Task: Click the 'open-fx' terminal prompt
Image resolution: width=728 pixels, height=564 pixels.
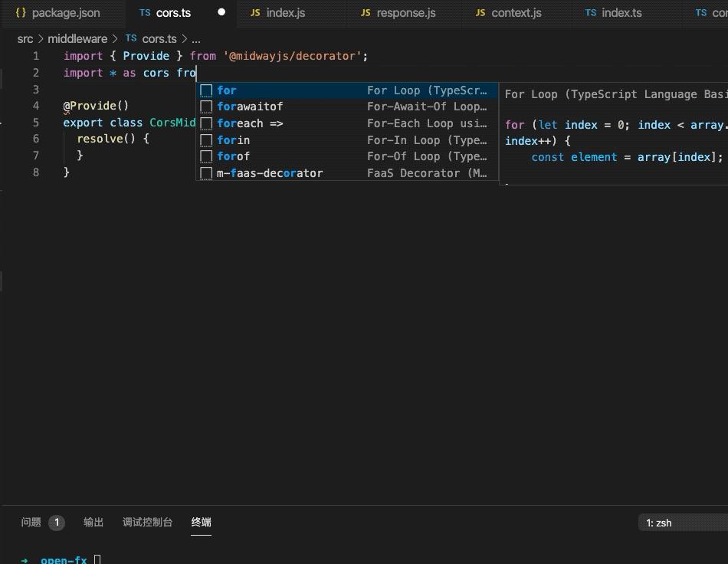Action: (x=64, y=560)
